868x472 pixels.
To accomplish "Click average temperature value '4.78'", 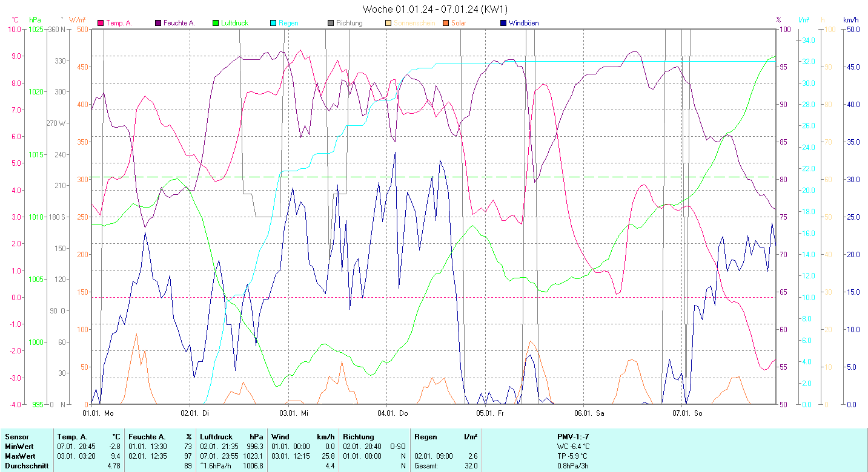I will [114, 465].
